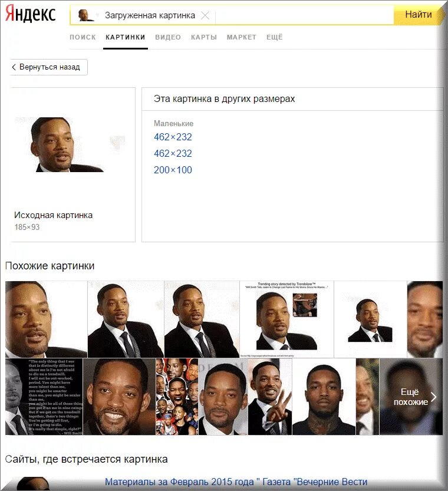The image size is (448, 491).
Task: Click the uploaded image thumbnail in search bar
Action: 85,15
